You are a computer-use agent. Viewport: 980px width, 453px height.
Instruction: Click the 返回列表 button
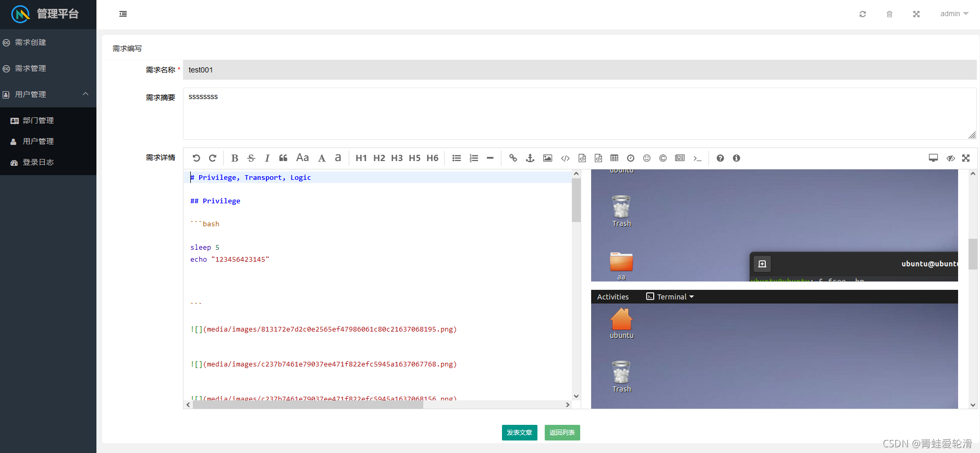click(x=562, y=433)
